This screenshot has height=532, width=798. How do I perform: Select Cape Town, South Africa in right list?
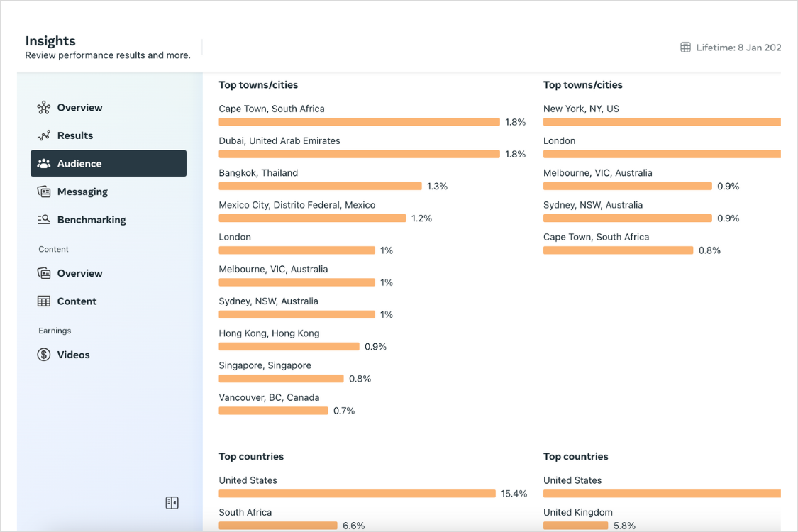597,237
